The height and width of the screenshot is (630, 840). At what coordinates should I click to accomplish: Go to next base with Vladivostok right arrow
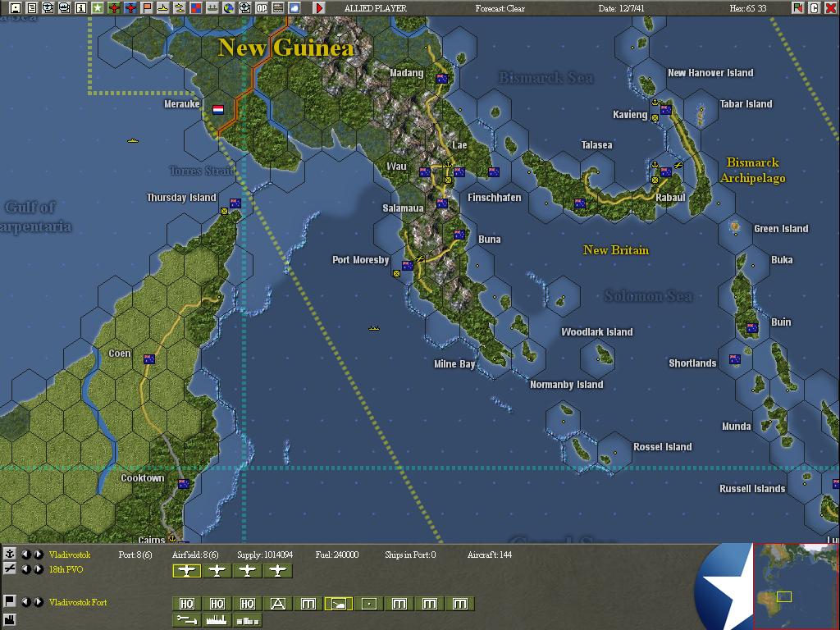pyautogui.click(x=38, y=555)
